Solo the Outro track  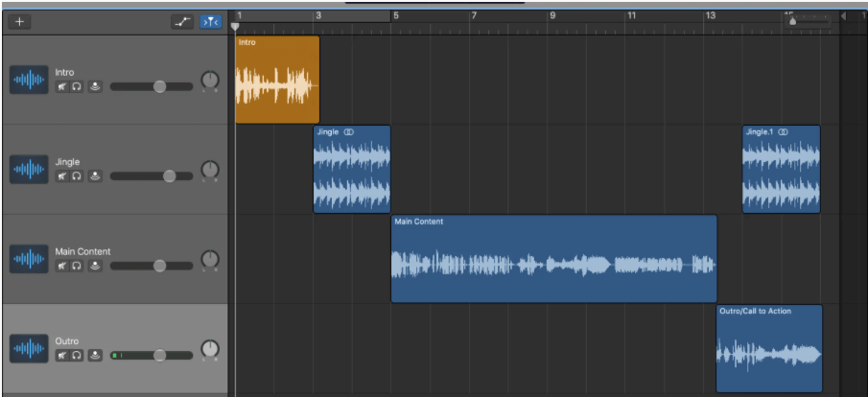point(78,356)
